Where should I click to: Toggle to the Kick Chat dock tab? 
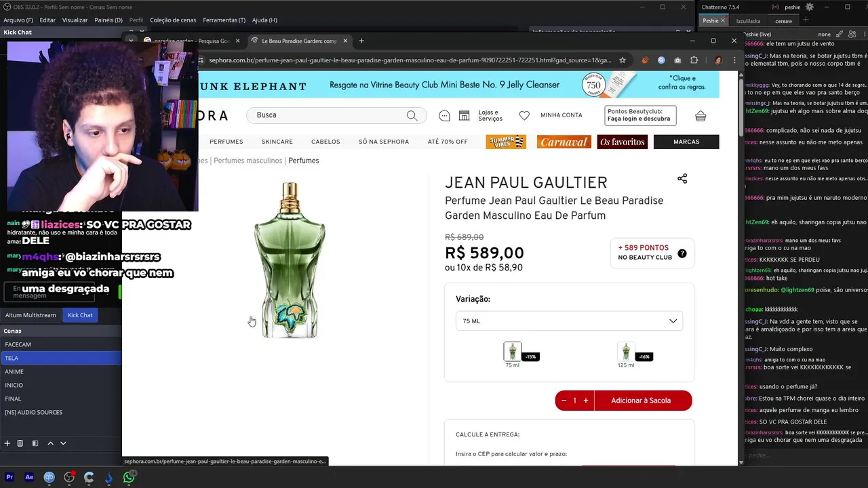pyautogui.click(x=80, y=315)
